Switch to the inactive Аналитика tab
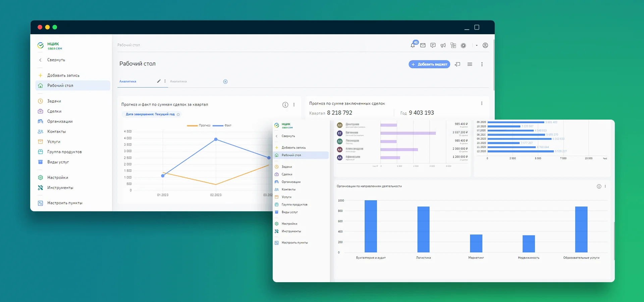644x302 pixels. pos(178,81)
